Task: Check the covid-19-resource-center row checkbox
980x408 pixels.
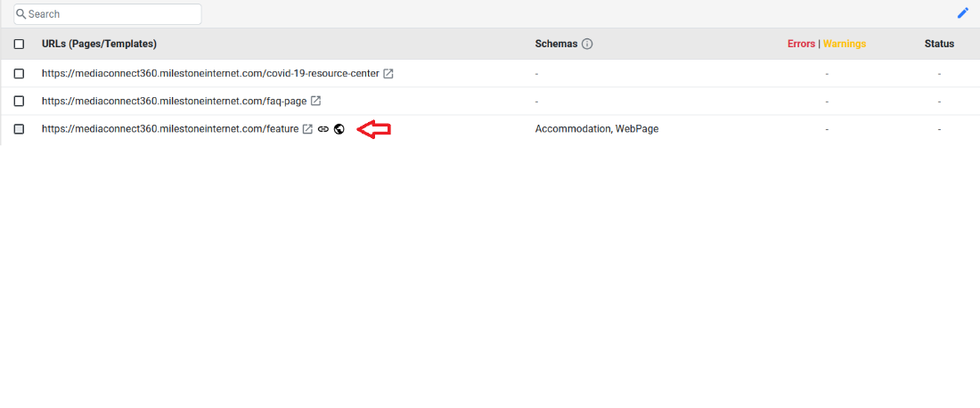Action: pyautogui.click(x=19, y=74)
